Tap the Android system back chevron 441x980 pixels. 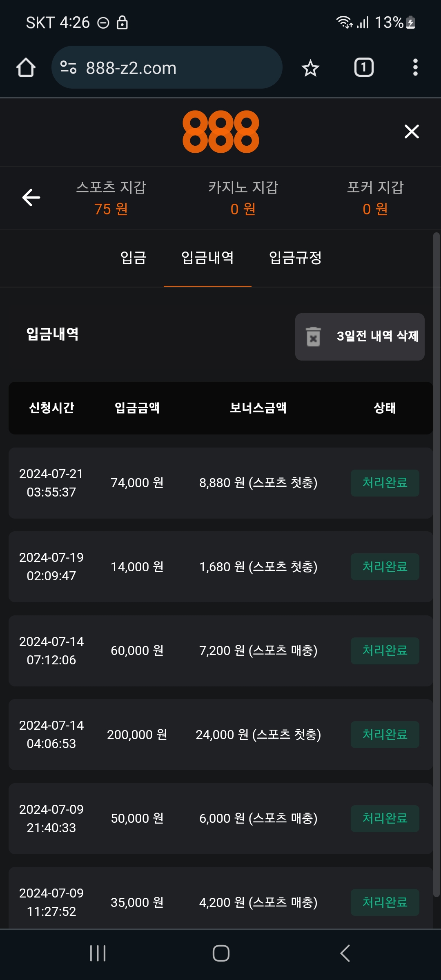tap(345, 953)
